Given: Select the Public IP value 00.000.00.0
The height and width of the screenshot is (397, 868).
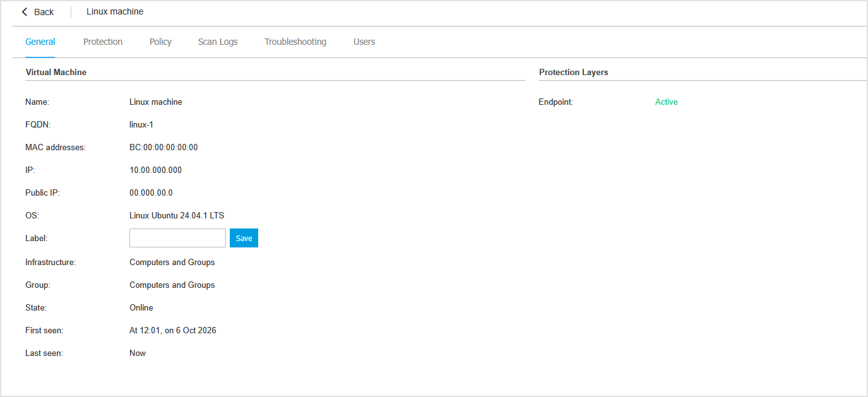Looking at the screenshot, I should click(x=151, y=193).
